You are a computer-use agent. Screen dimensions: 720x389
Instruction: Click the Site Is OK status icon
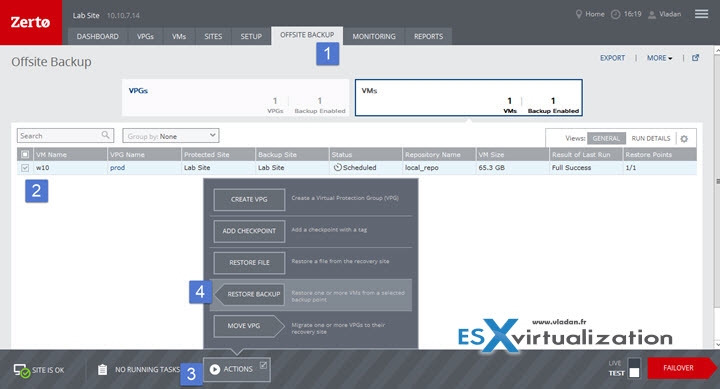22,371
